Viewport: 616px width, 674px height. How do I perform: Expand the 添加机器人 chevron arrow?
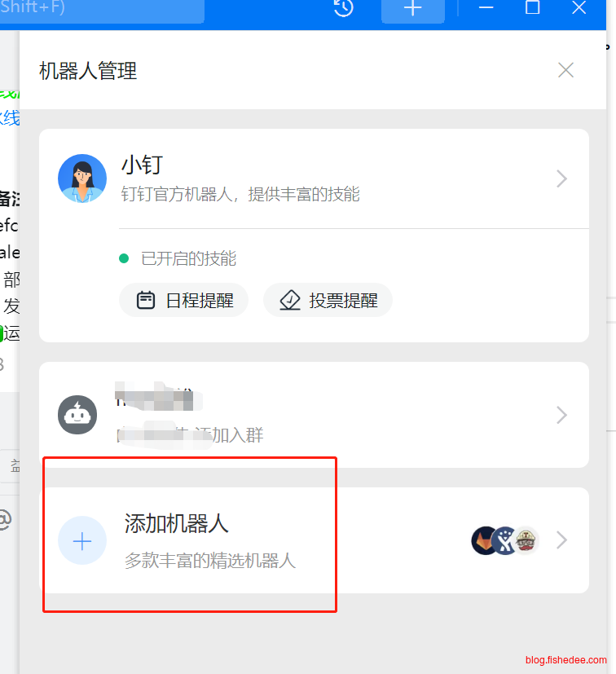[x=561, y=540]
